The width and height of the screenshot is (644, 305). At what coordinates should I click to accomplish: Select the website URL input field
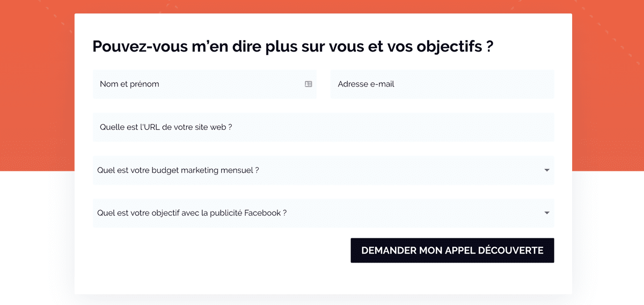(x=324, y=127)
